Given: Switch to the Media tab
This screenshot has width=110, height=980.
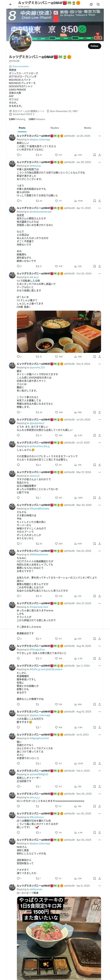Looking at the screenshot, I should tap(88, 128).
